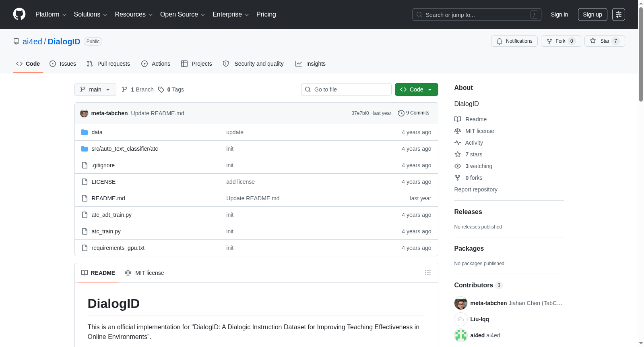Fork the DialogID repository
The height and width of the screenshot is (347, 644).
tap(561, 41)
